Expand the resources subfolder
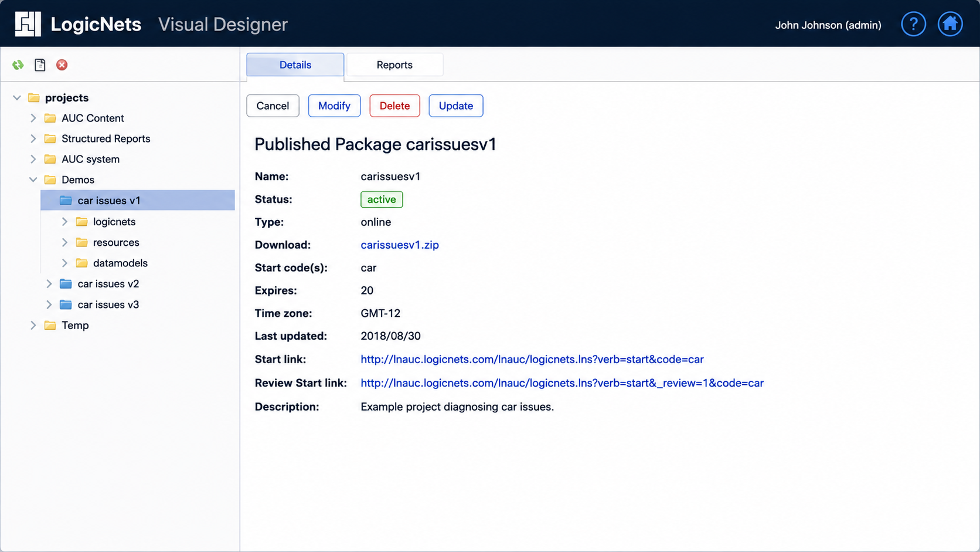This screenshot has height=552, width=980. coord(65,242)
